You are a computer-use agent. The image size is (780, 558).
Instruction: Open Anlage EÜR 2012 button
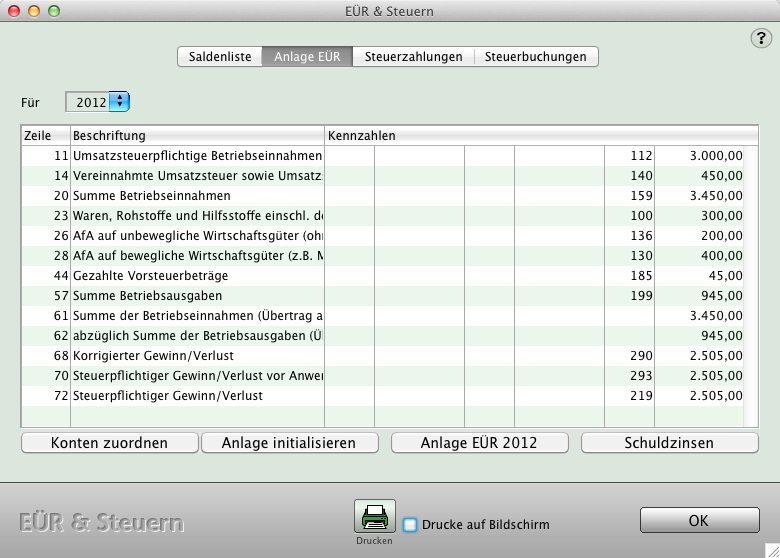point(479,442)
